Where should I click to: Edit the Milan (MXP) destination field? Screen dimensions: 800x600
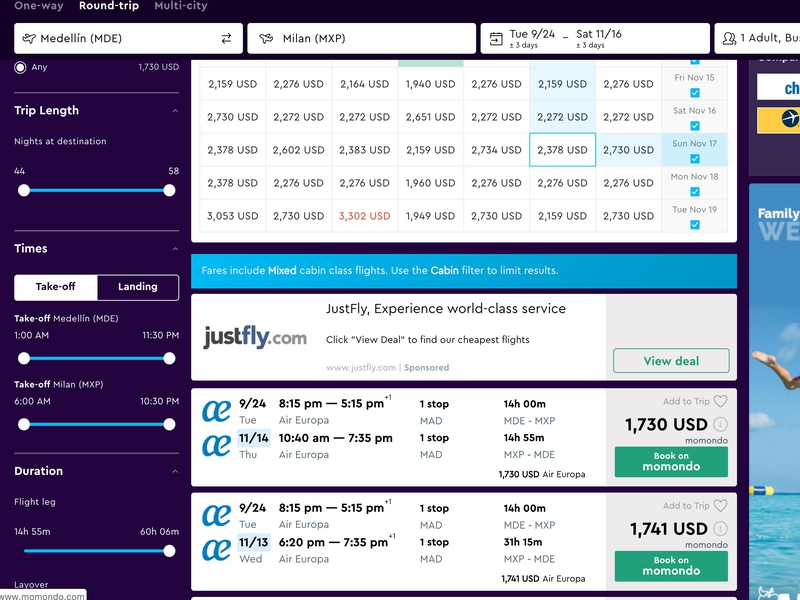(362, 38)
